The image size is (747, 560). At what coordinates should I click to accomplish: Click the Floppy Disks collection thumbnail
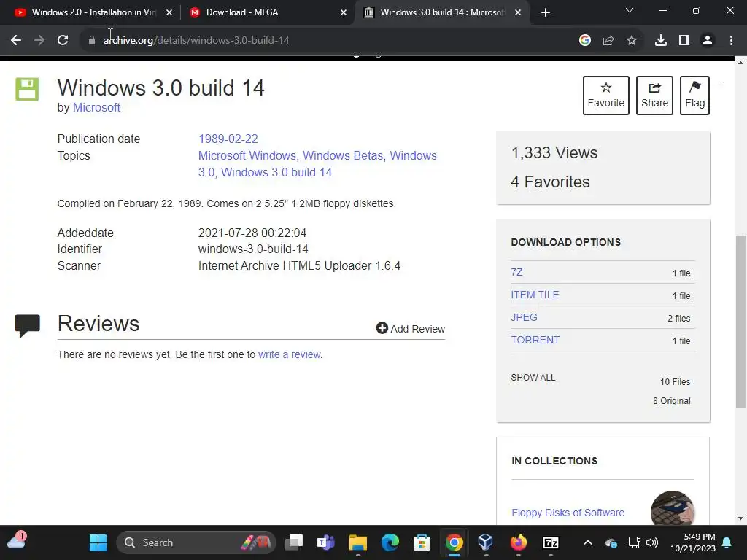tap(673, 508)
